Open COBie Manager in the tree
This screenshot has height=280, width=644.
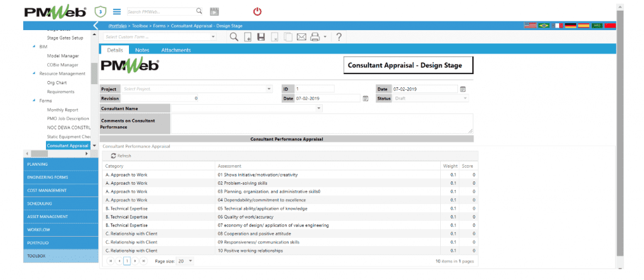point(62,65)
